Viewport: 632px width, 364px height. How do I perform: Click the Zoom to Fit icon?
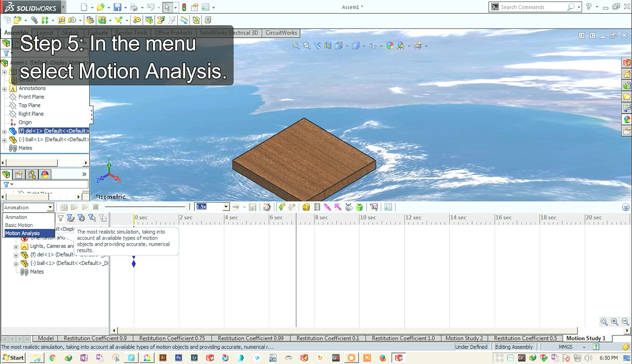pyautogui.click(x=296, y=45)
